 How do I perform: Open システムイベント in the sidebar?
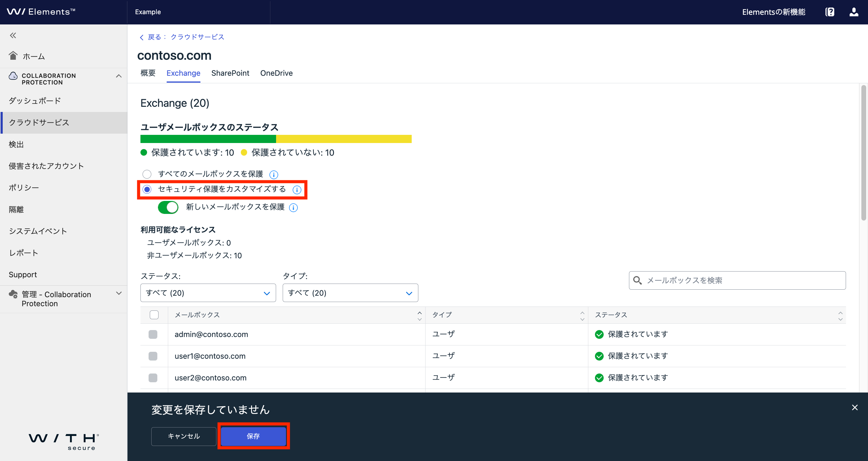64,231
